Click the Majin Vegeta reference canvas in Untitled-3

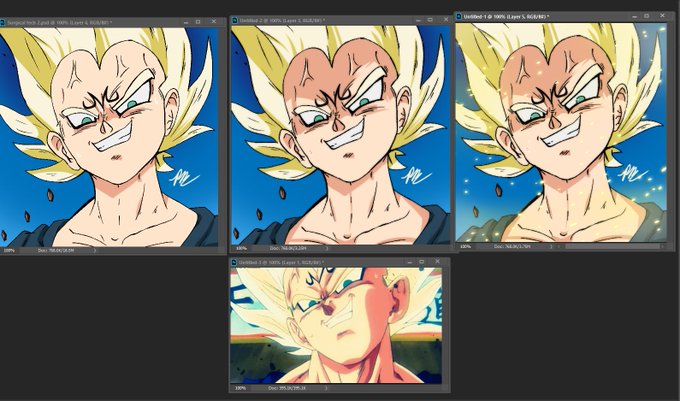pos(336,326)
